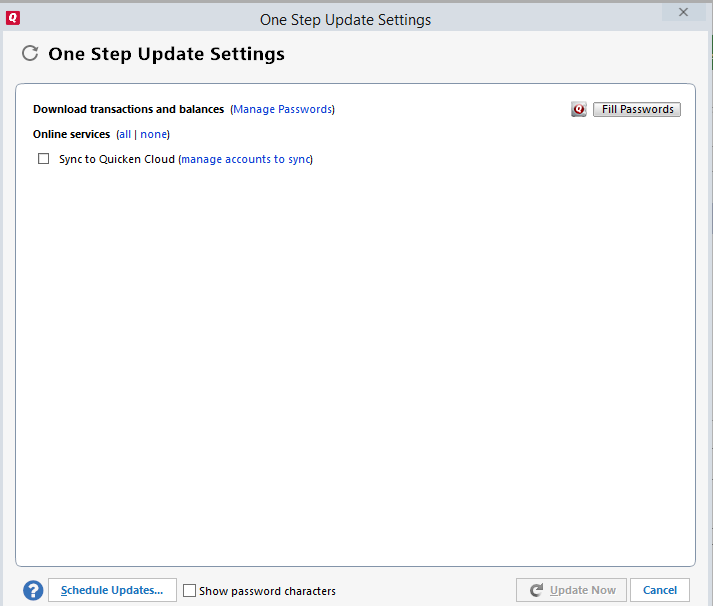Click the Sync to Quicken Cloud text
This screenshot has width=713, height=606.
[117, 159]
